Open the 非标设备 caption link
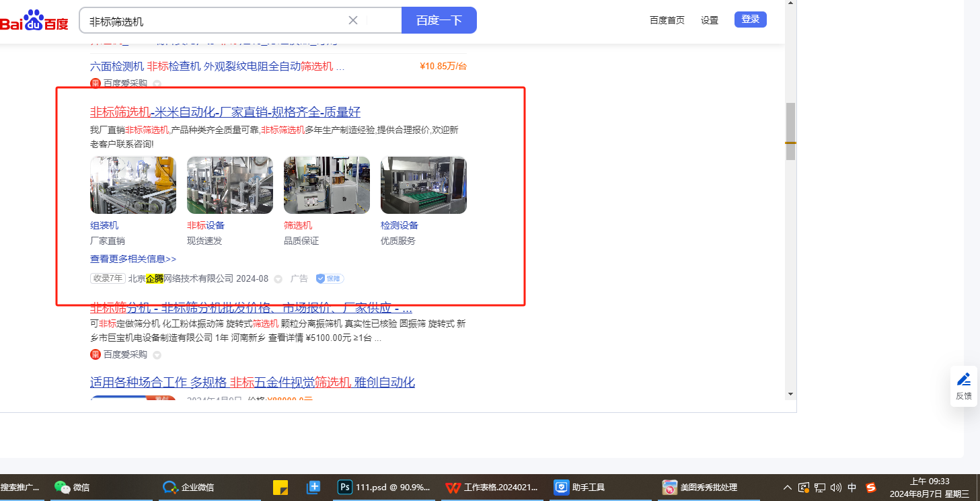The image size is (980, 501). 206,225
